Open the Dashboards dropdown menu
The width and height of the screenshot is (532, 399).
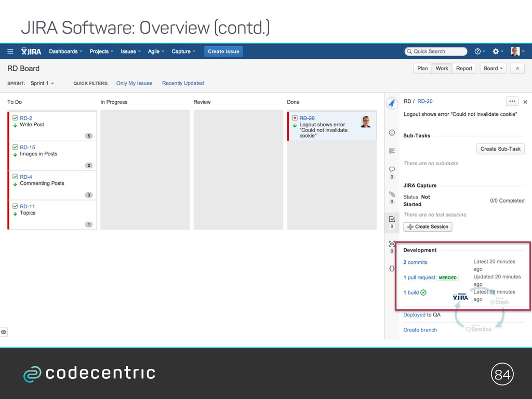point(65,51)
